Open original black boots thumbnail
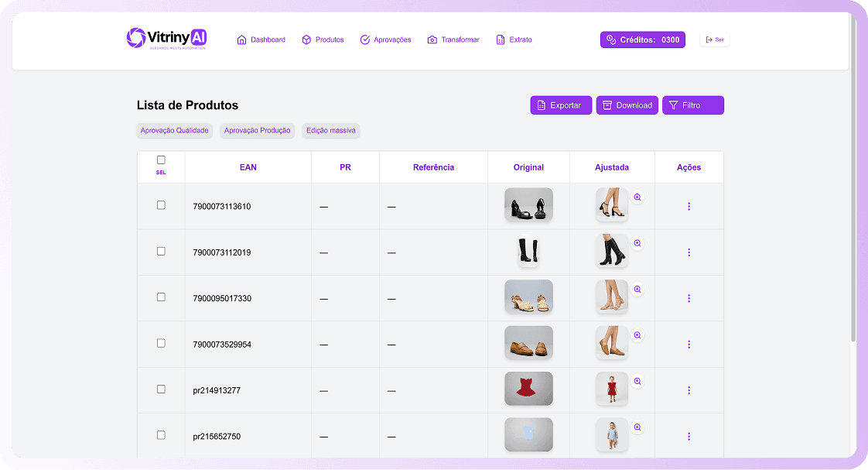The image size is (868, 470). [x=528, y=251]
